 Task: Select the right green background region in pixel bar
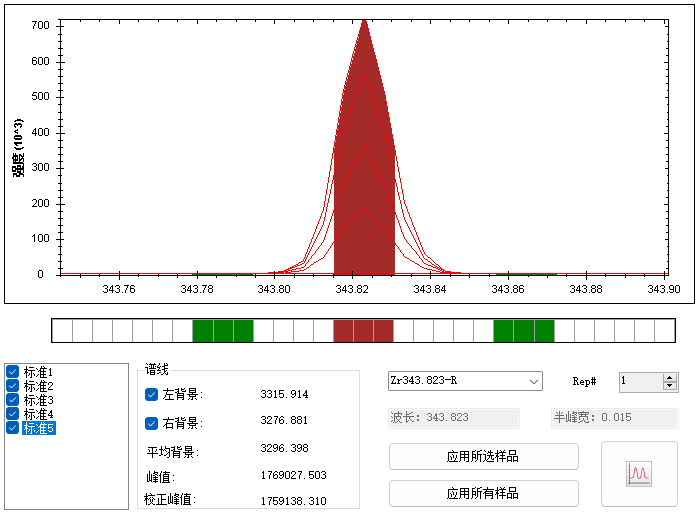point(524,331)
